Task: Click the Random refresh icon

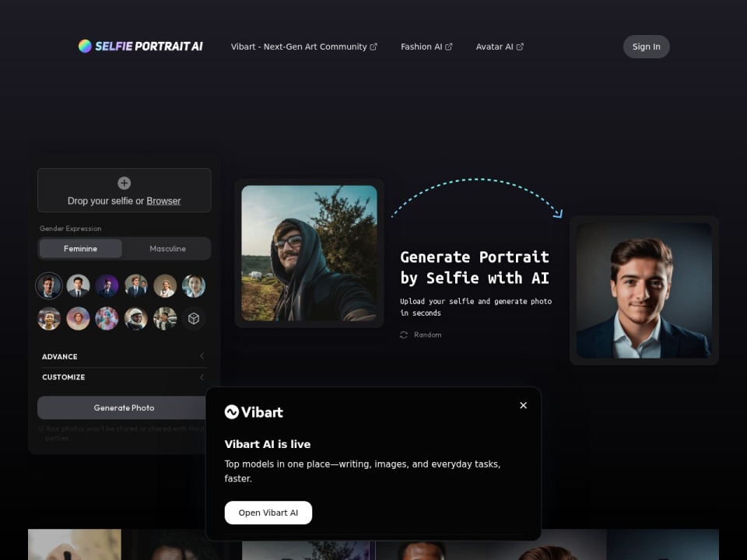Action: pyautogui.click(x=404, y=334)
